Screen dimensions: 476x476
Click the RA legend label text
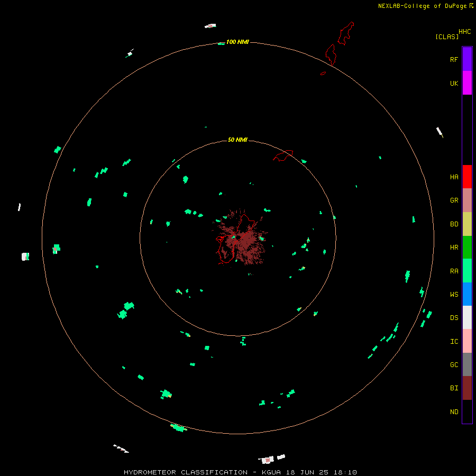(454, 271)
